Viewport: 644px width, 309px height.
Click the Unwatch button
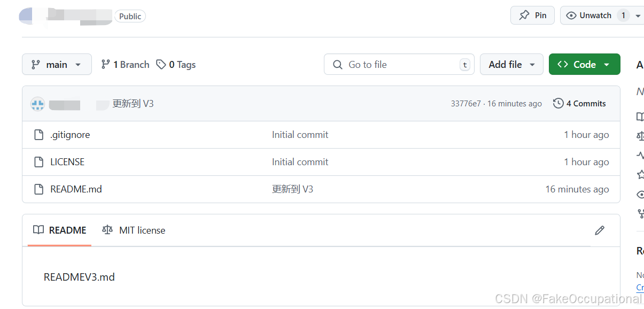point(595,16)
